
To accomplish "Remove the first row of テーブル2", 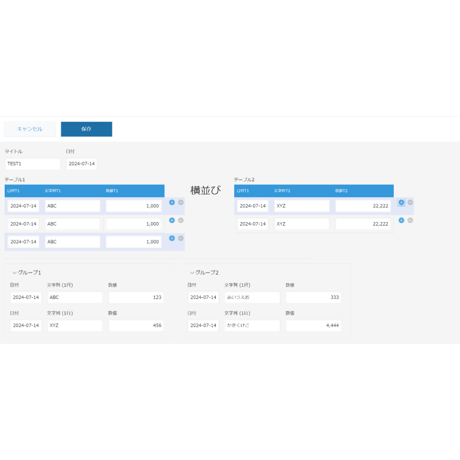I will [410, 202].
